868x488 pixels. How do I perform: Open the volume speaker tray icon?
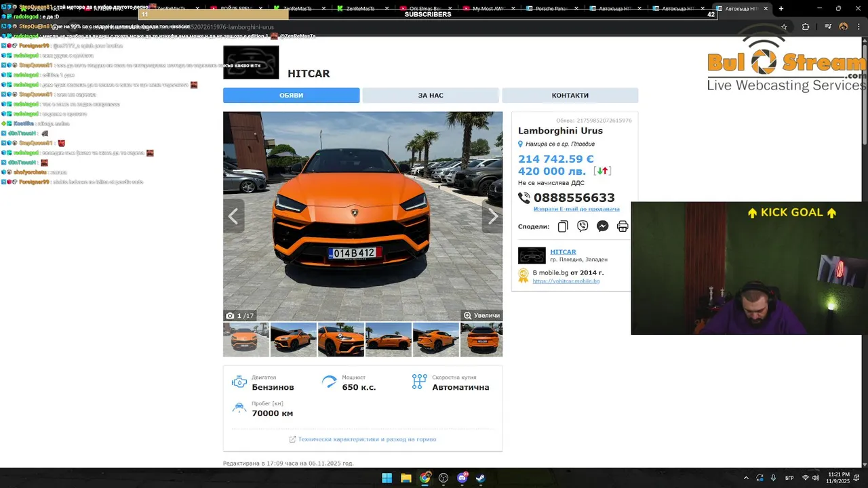coord(816,478)
